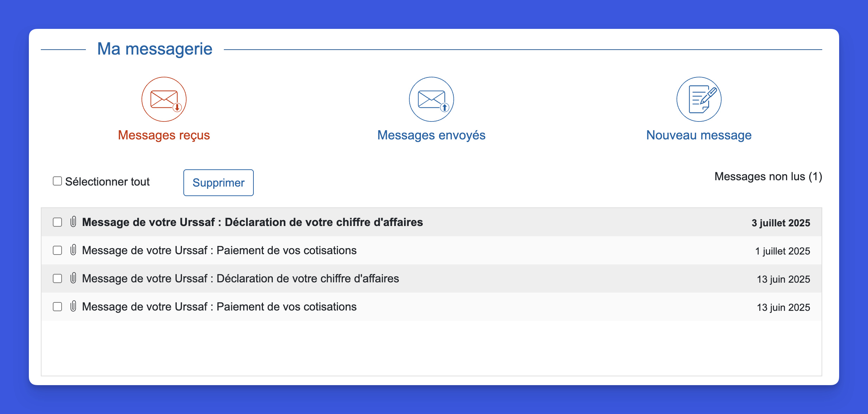Screen dimensions: 868x414
Task: Click paperclip on 13 juin Paiement message
Action: [x=73, y=306]
